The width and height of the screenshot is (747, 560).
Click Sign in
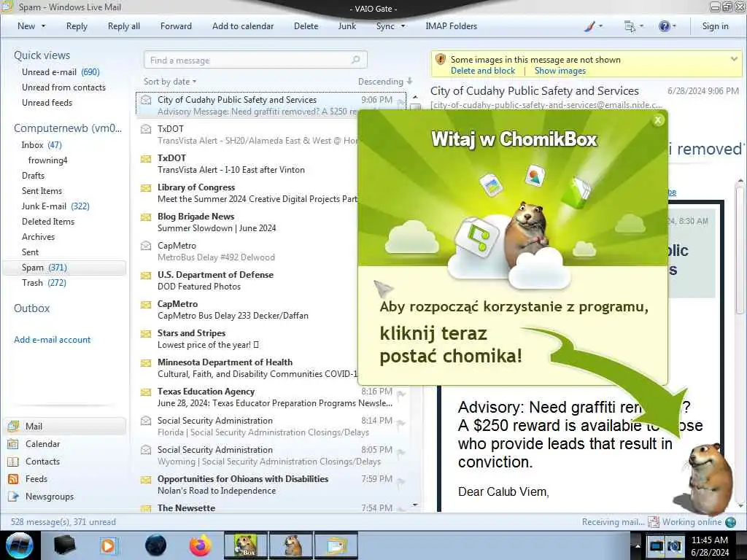tap(715, 26)
